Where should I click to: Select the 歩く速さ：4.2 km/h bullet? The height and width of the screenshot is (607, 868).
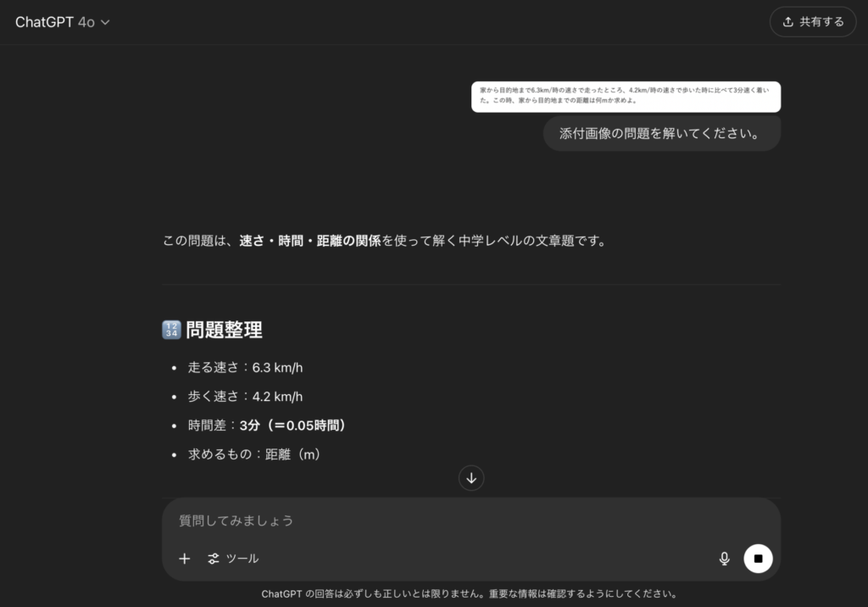coord(245,396)
